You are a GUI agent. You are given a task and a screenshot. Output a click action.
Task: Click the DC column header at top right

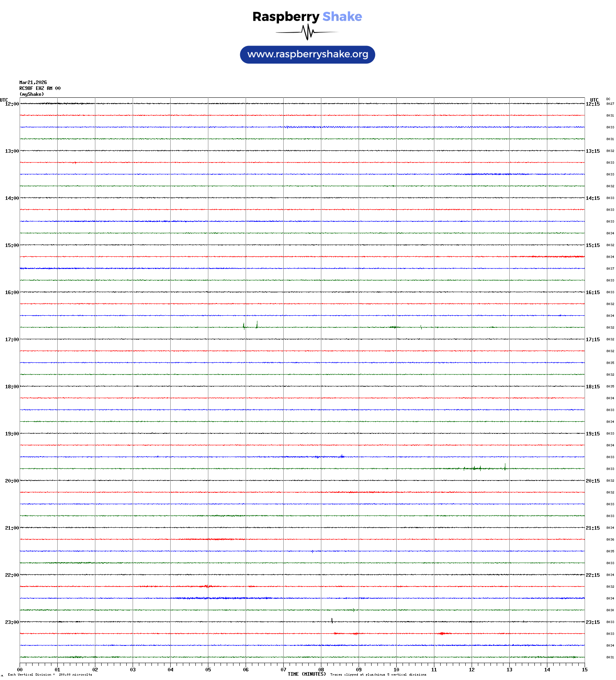pyautogui.click(x=608, y=99)
